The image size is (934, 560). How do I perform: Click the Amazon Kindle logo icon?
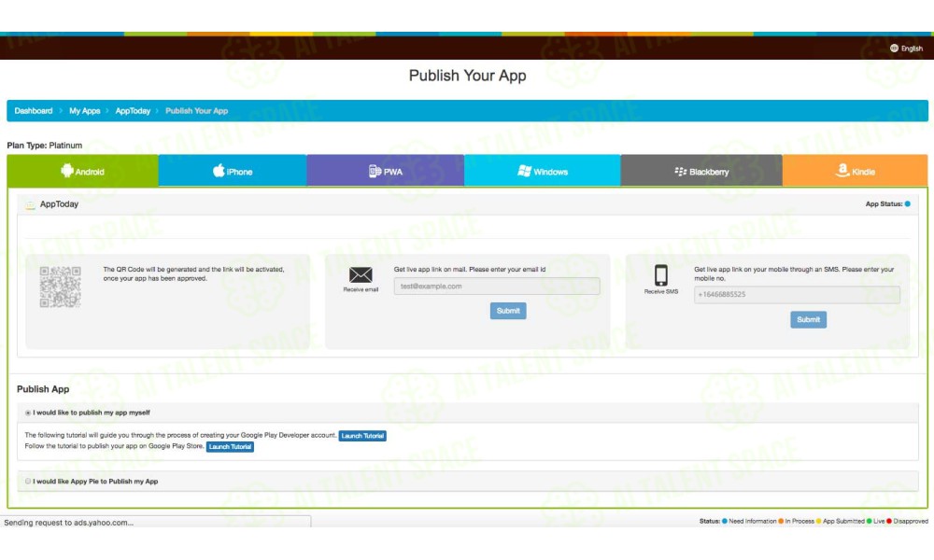842,170
